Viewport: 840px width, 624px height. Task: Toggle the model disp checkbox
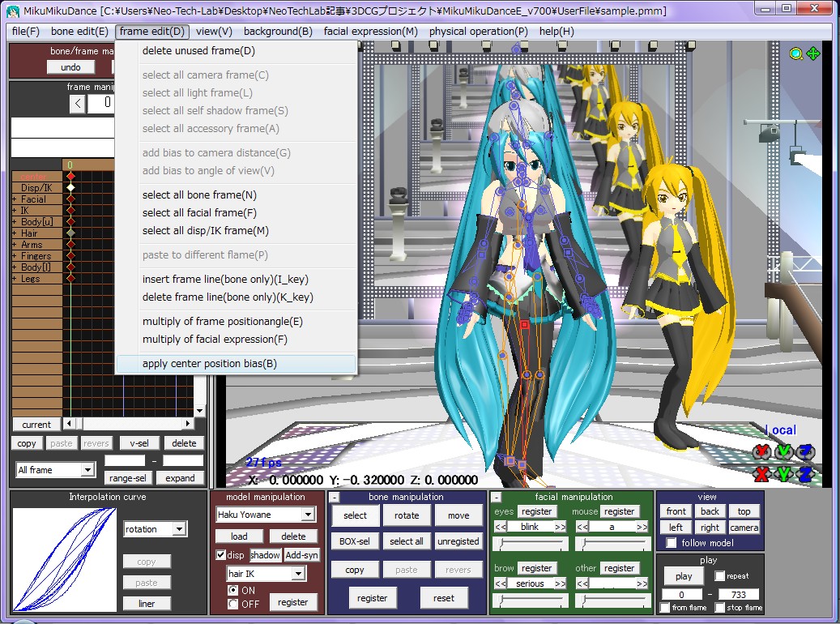click(220, 555)
